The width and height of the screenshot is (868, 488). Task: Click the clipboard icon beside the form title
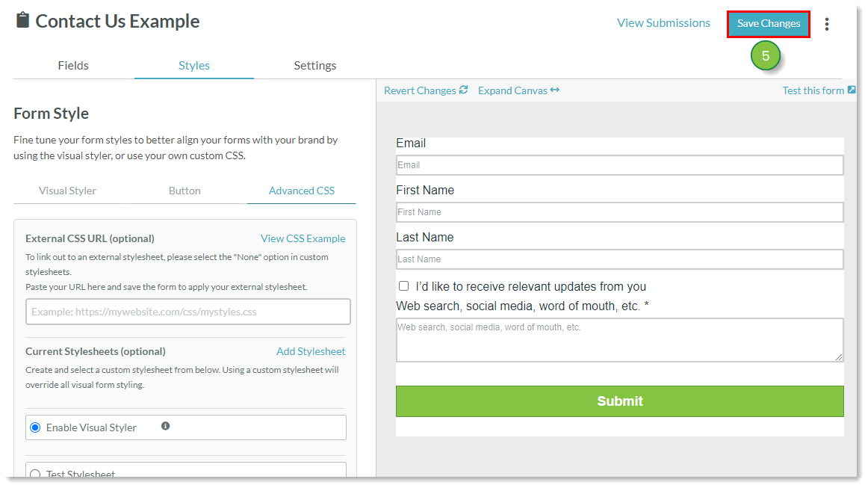(22, 20)
